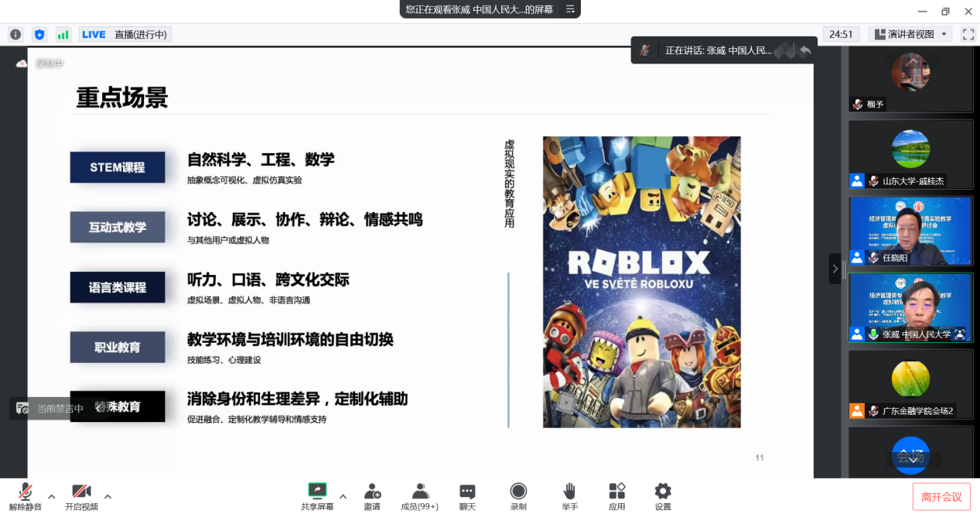Open the meeting info icon
Screen dimensions: 980x514
pyautogui.click(x=15, y=34)
